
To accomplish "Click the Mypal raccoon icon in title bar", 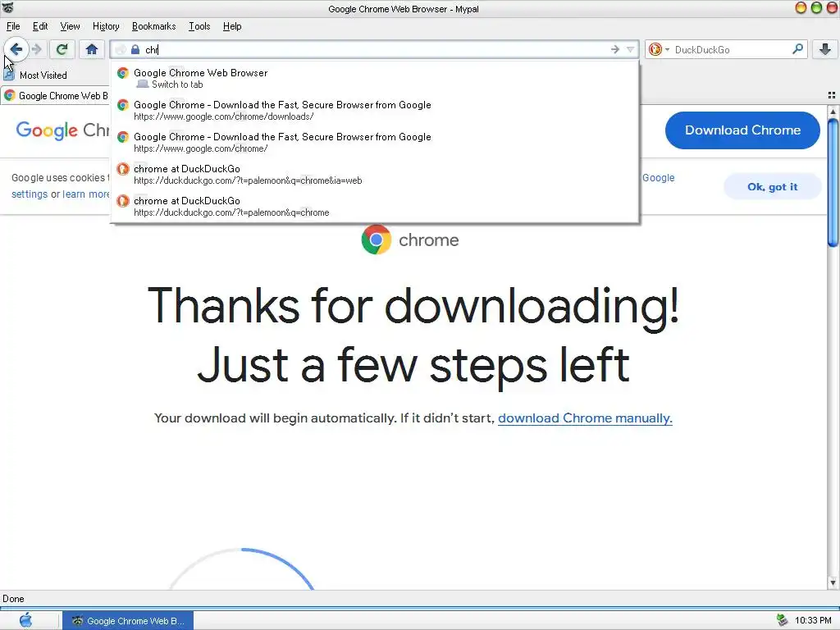I will tap(7, 8).
